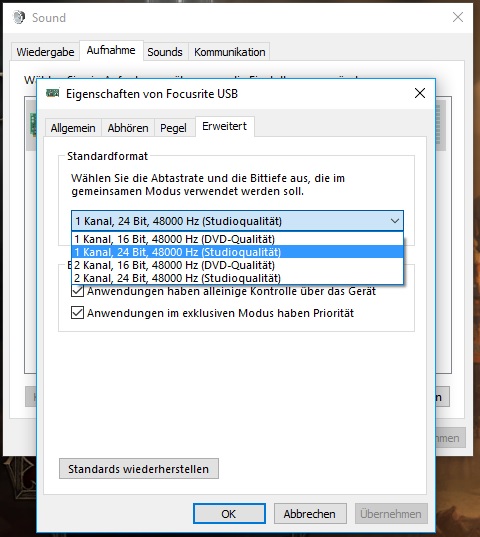Uncheck exklusiven Modus haben Priorität checkbox
This screenshot has width=480, height=537.
pos(77,313)
